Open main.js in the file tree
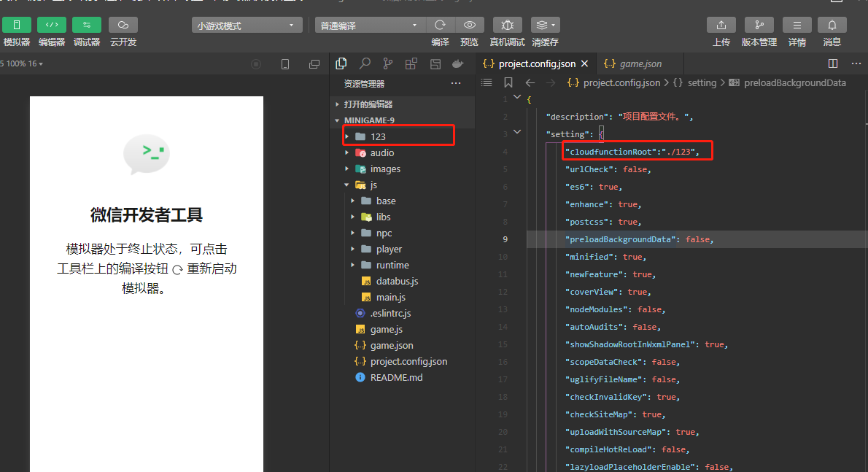The image size is (868, 472). click(x=403, y=297)
